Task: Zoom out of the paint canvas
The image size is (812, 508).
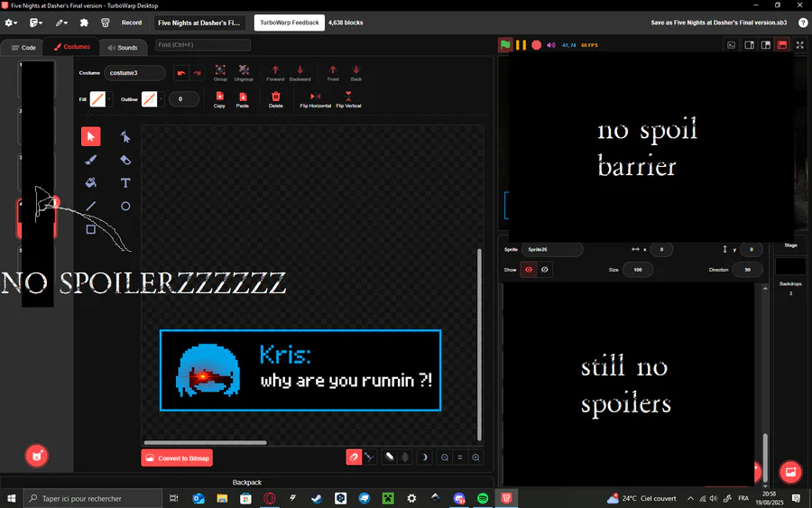Action: [x=445, y=457]
